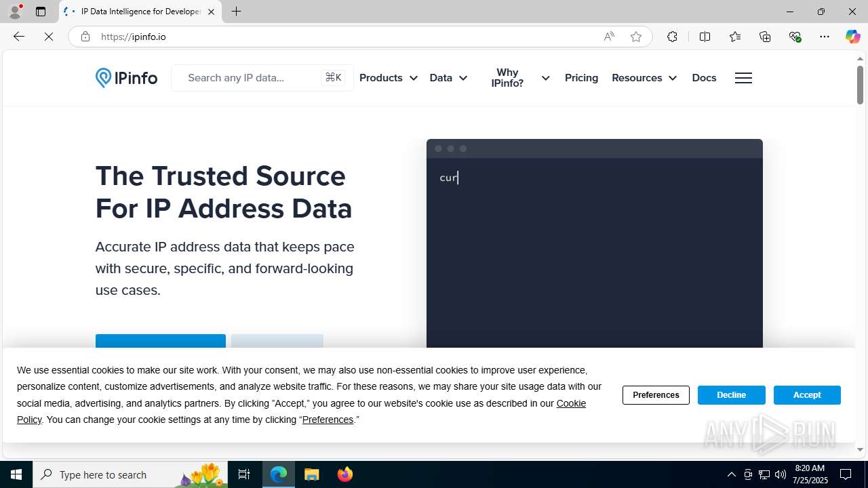Select the IP Data Intelligence tab
868x488 pixels.
[140, 12]
